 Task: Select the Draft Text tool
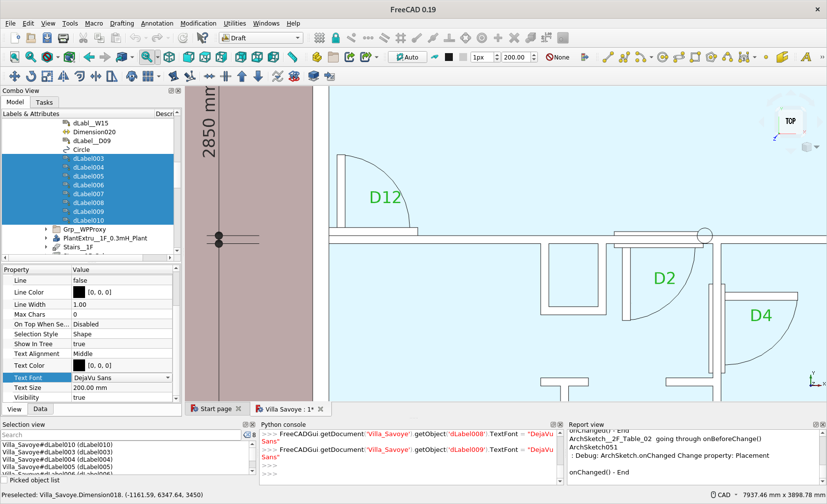tap(806, 57)
